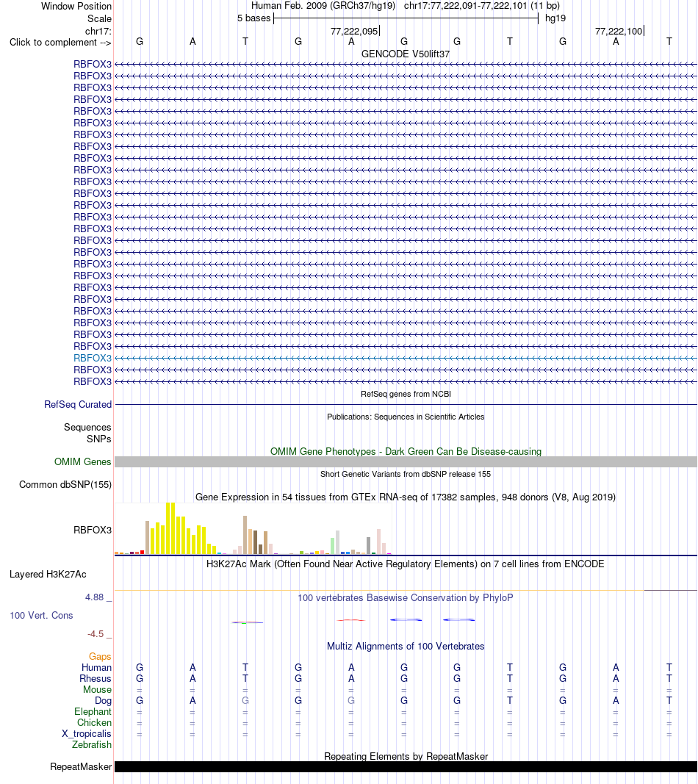This screenshot has height=784, width=698.
Task: Select the Chicken alignment row label
Action: pyautogui.click(x=95, y=722)
